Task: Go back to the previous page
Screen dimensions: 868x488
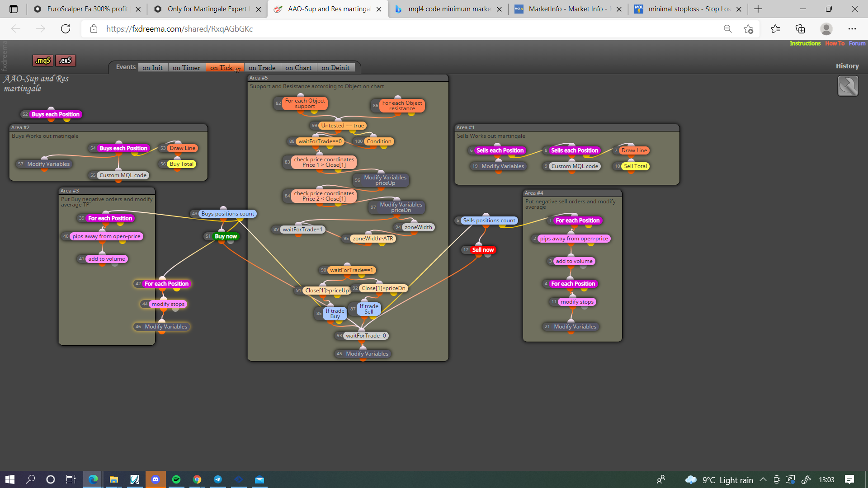Action: (16, 29)
